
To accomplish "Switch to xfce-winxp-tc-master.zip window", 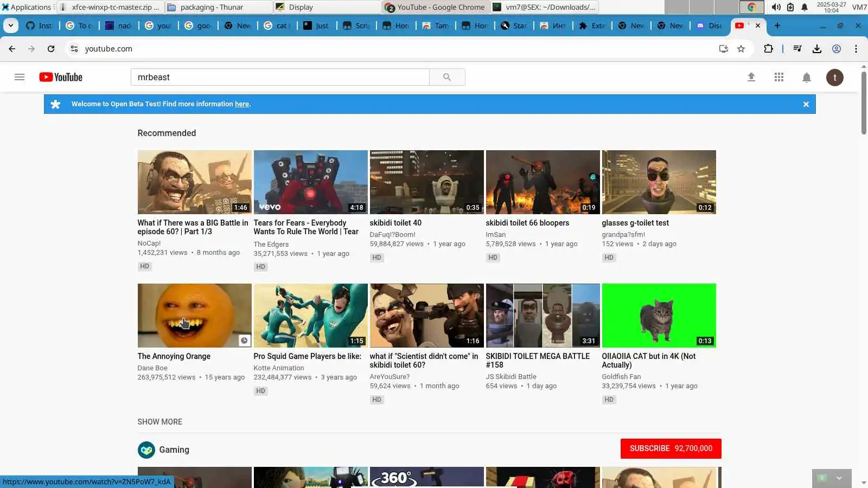I will [x=110, y=7].
